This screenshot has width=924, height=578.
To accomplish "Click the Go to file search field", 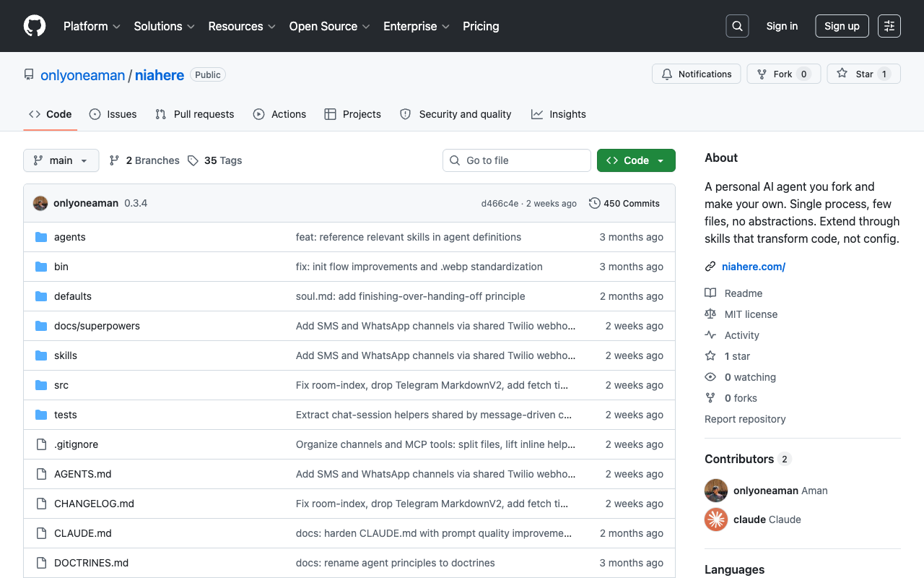I will point(517,160).
